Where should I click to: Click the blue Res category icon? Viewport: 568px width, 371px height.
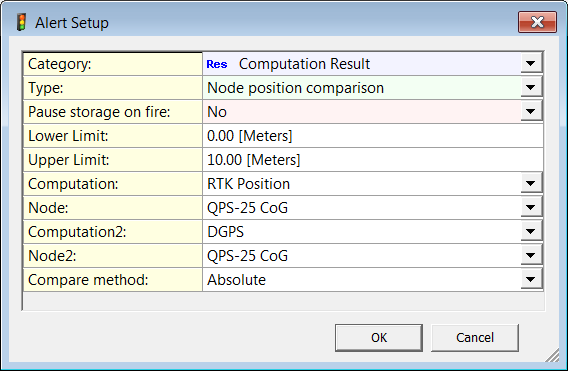pyautogui.click(x=217, y=64)
